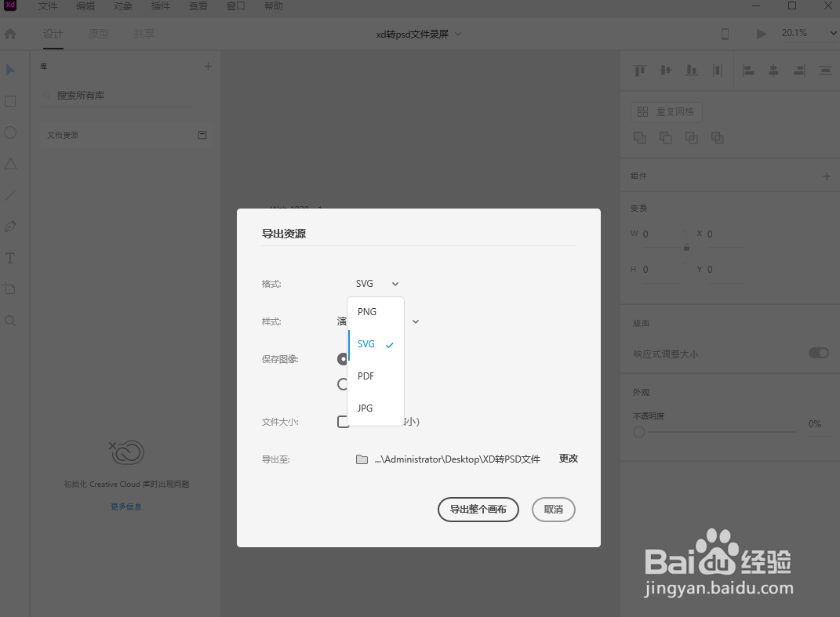
Task: Choose PNG from the format list
Action: (366, 311)
